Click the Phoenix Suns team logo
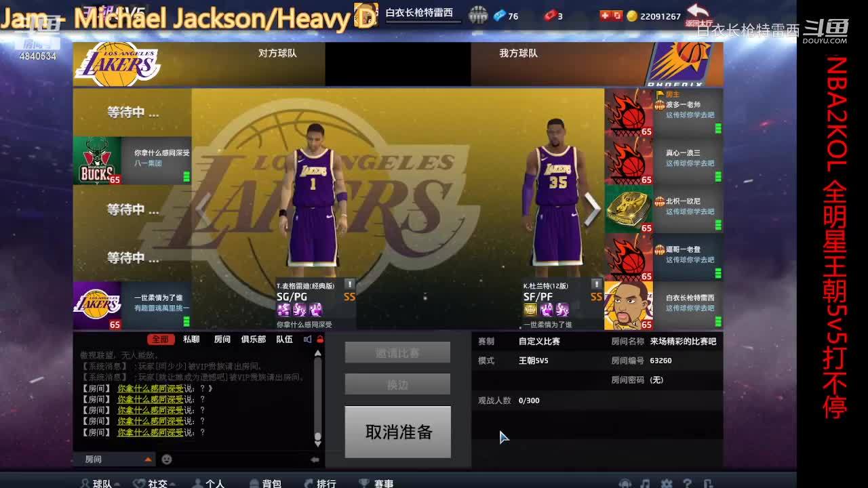Viewport: 868px width, 488px height. pyautogui.click(x=679, y=64)
